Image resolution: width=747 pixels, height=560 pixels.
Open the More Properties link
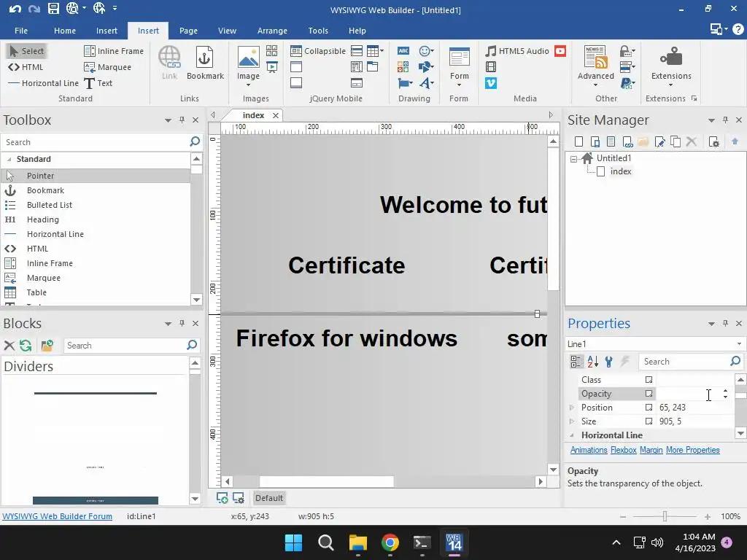693,450
